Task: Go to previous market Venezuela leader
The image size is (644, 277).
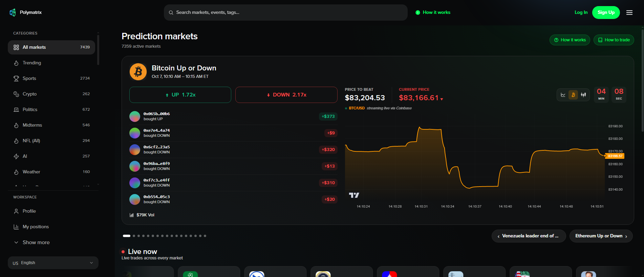Action: pos(529,236)
